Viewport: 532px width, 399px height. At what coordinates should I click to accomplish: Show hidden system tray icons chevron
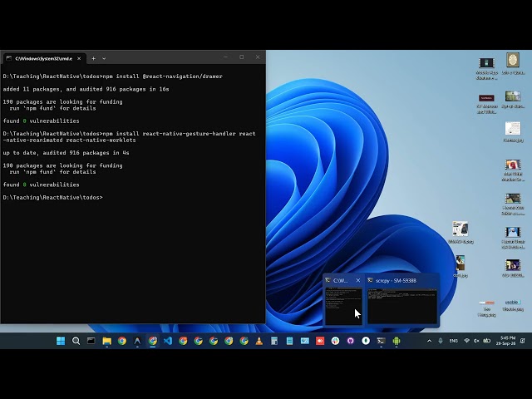429,341
